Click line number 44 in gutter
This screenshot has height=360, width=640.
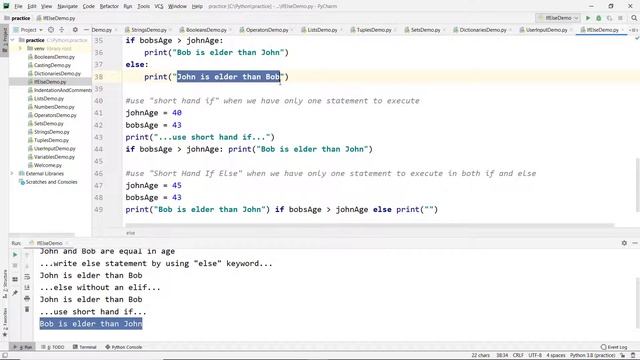coord(98,149)
